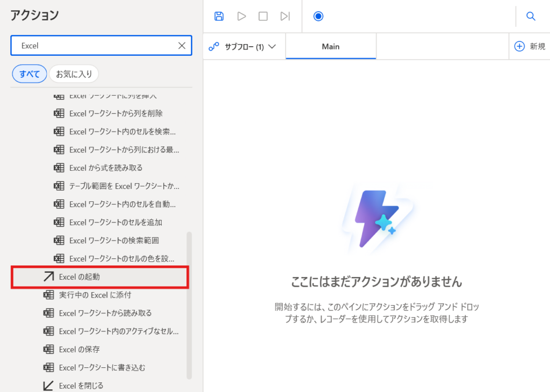Click Excel icon beside 実行中の Excel に添付
550x392 pixels.
click(x=48, y=295)
